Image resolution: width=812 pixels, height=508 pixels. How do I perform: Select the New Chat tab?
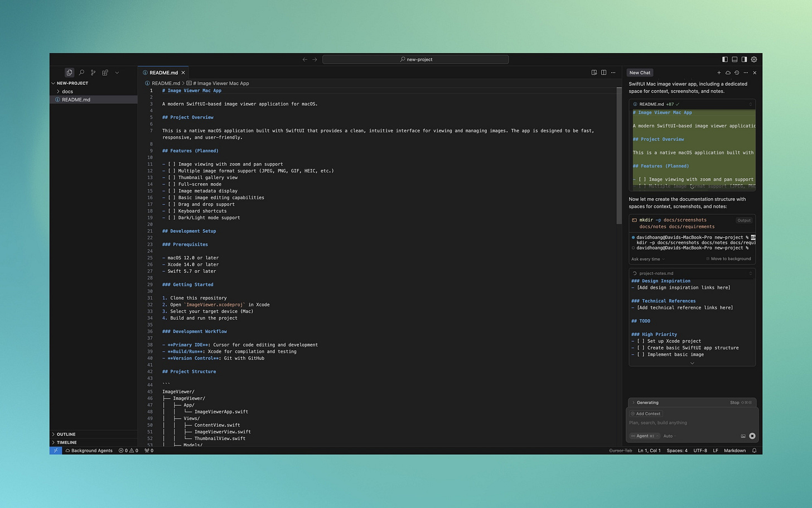[x=640, y=73]
